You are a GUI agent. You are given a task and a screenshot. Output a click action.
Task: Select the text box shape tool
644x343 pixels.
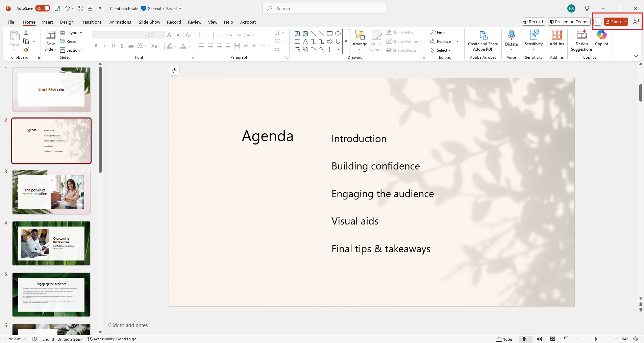coord(297,33)
